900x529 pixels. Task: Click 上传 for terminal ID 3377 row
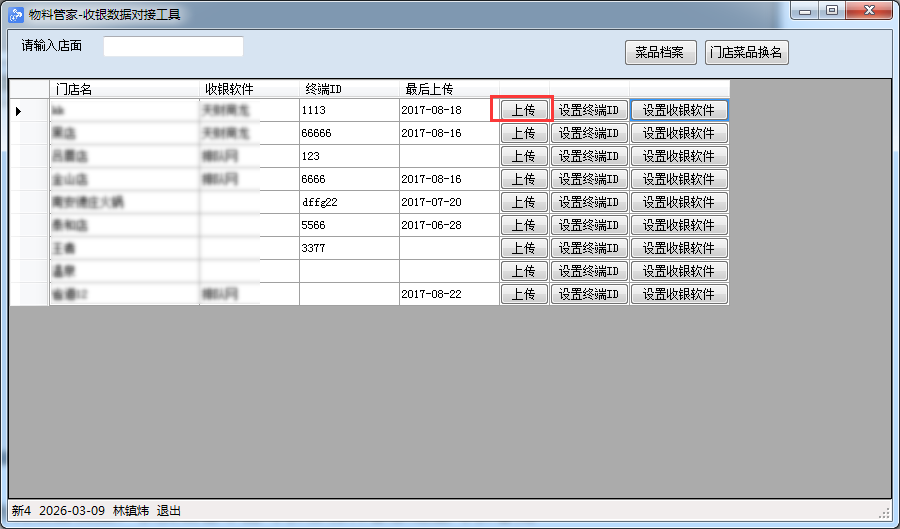pos(523,248)
